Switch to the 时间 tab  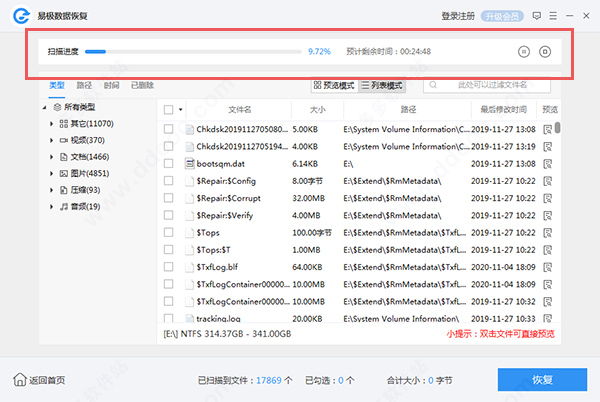111,85
